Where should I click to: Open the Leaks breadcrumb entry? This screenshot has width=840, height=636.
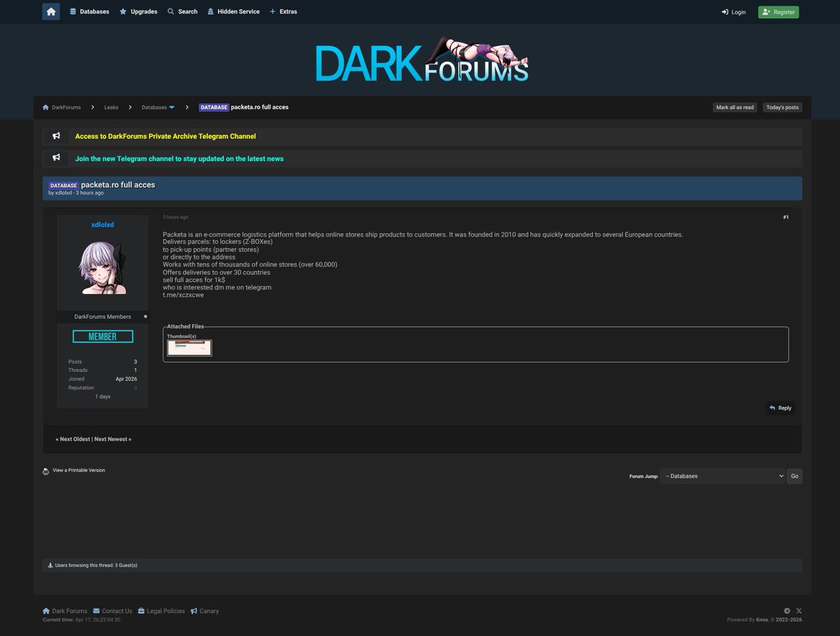click(x=111, y=107)
